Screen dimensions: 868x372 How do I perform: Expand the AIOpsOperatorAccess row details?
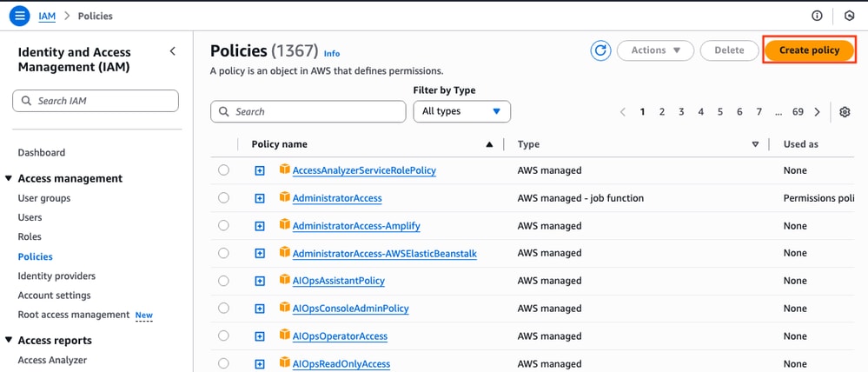click(260, 336)
